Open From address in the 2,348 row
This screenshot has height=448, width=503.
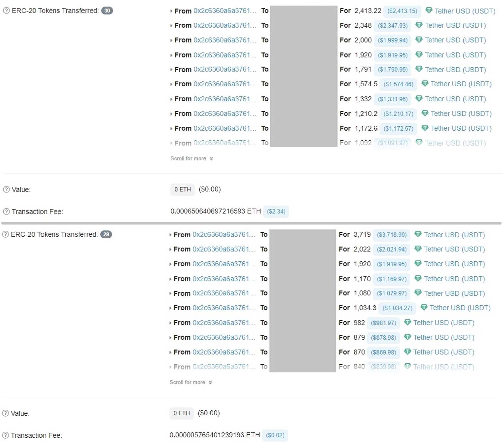(225, 25)
